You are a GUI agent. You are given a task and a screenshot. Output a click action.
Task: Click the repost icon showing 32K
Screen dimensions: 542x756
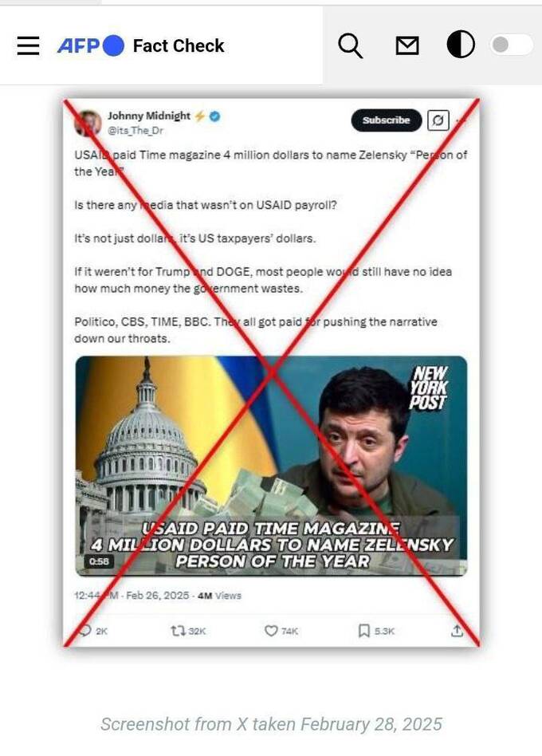188,631
